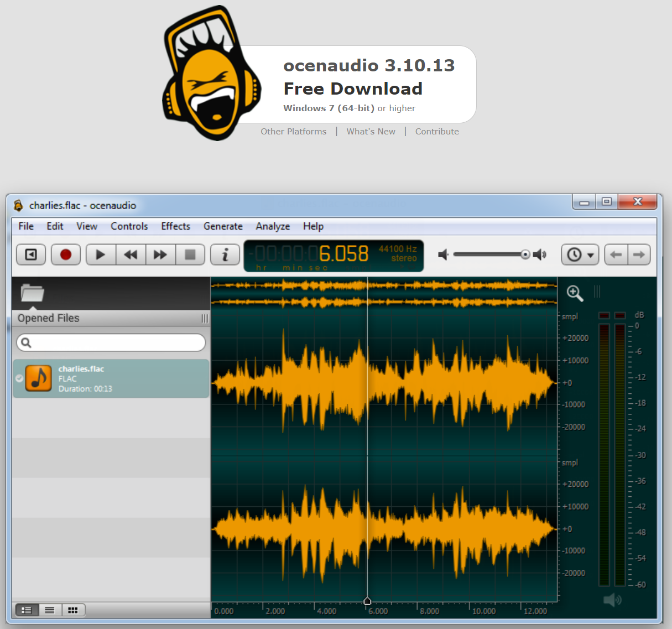Toggle the sidebar panel button
The image size is (672, 629).
pos(31,254)
